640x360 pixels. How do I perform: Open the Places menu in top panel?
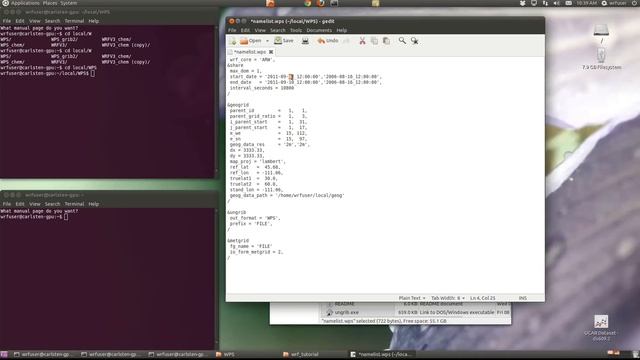click(x=50, y=3)
